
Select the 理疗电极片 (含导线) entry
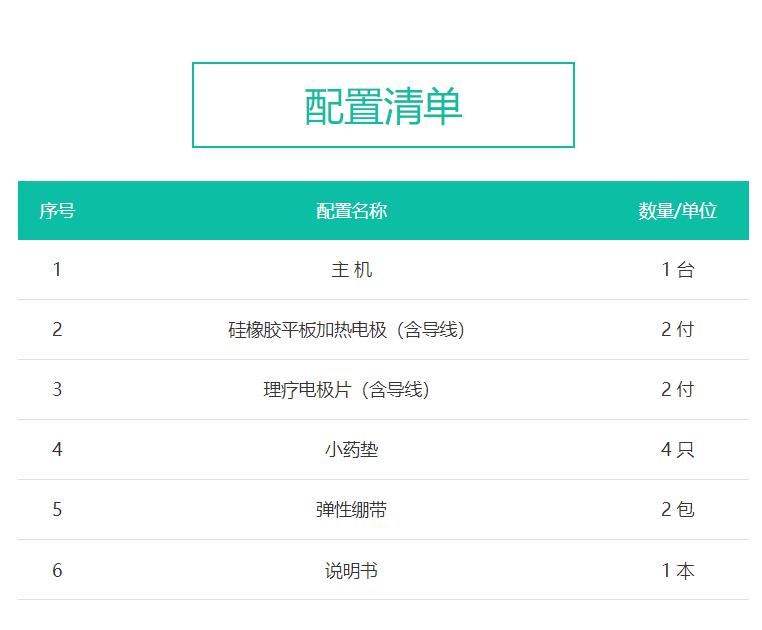point(346,390)
